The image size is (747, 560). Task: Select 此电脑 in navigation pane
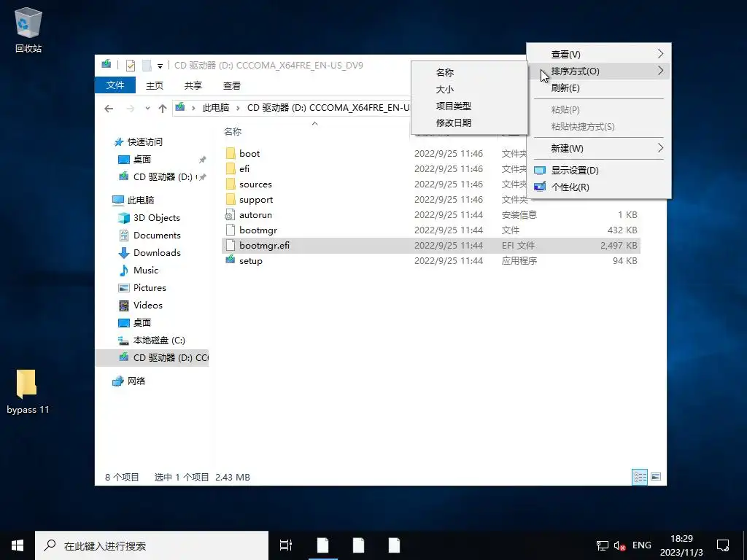(141, 200)
